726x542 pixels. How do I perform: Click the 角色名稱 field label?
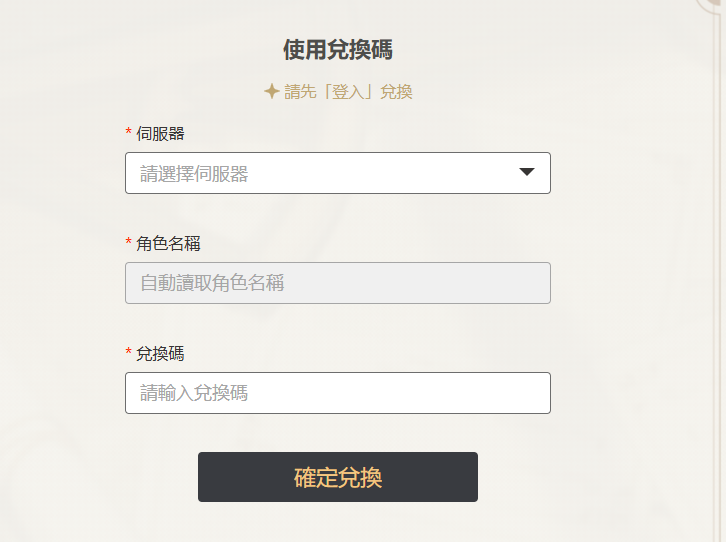[x=168, y=243]
